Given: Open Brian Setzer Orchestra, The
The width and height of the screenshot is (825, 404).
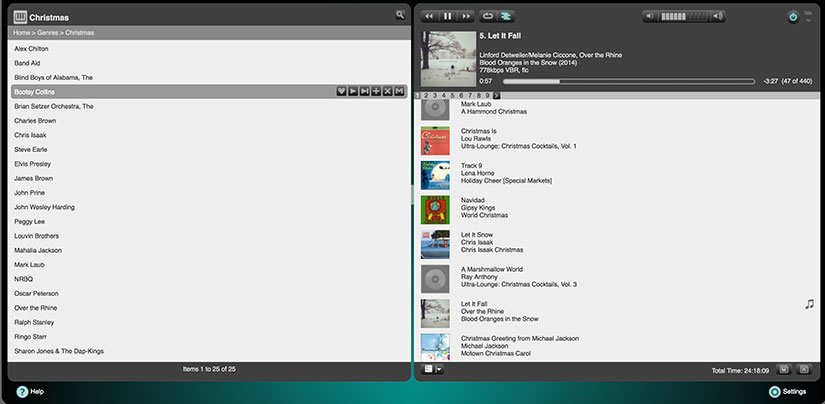Looking at the screenshot, I should [54, 106].
